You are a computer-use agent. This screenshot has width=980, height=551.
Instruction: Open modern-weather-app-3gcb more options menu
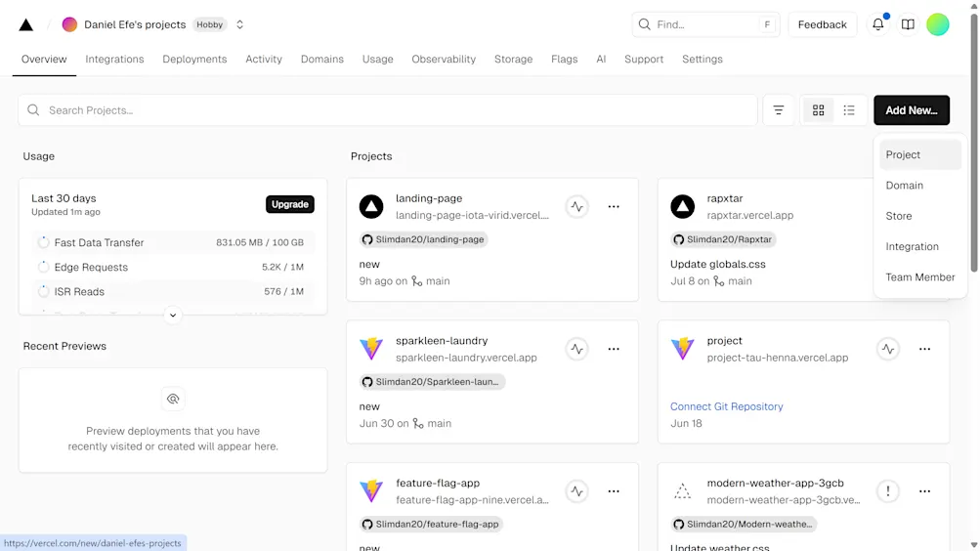pyautogui.click(x=925, y=491)
